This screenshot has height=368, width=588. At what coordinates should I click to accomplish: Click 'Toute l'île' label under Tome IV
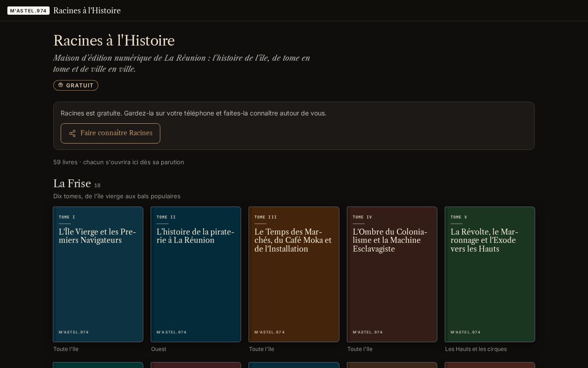click(x=360, y=349)
